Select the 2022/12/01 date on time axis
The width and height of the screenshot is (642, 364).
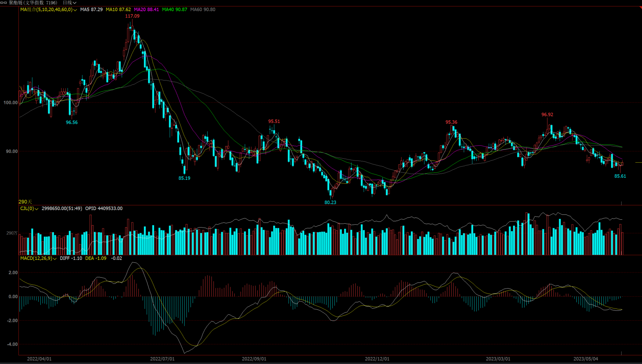(377, 359)
